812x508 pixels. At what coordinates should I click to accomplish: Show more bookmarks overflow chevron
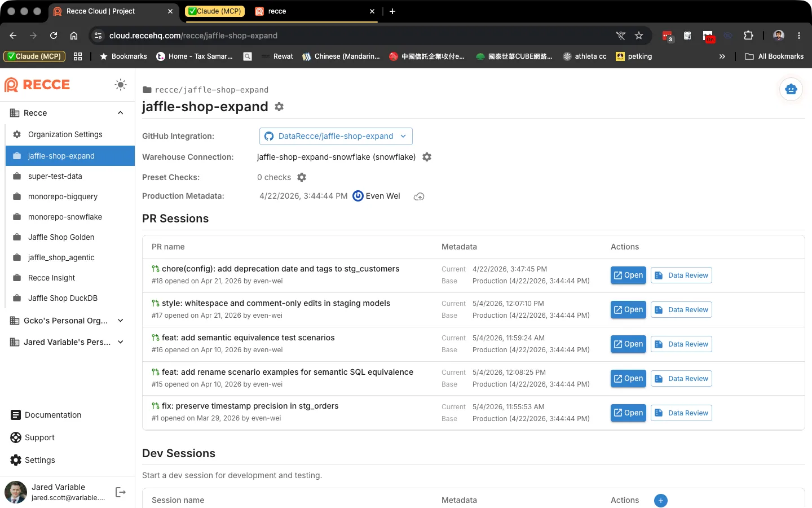[722, 56]
